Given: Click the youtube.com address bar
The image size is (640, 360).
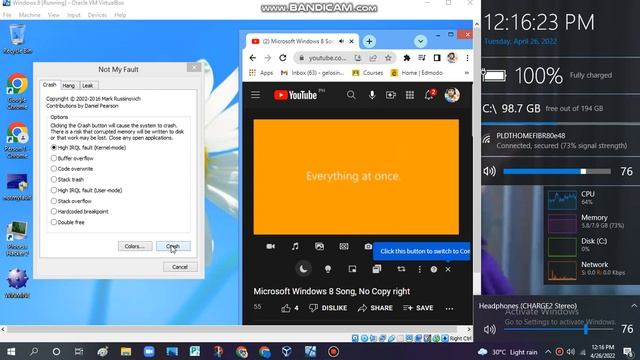Looking at the screenshot, I should 327,58.
